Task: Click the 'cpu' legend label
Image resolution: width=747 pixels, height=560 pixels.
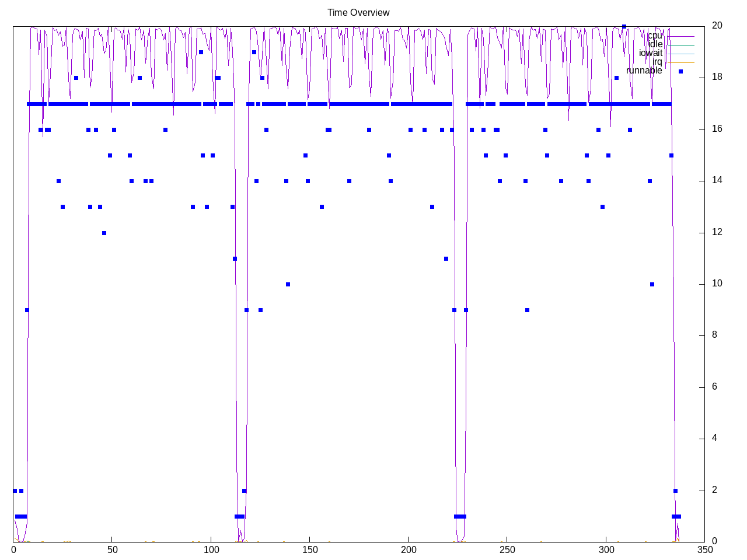Action: (655, 36)
